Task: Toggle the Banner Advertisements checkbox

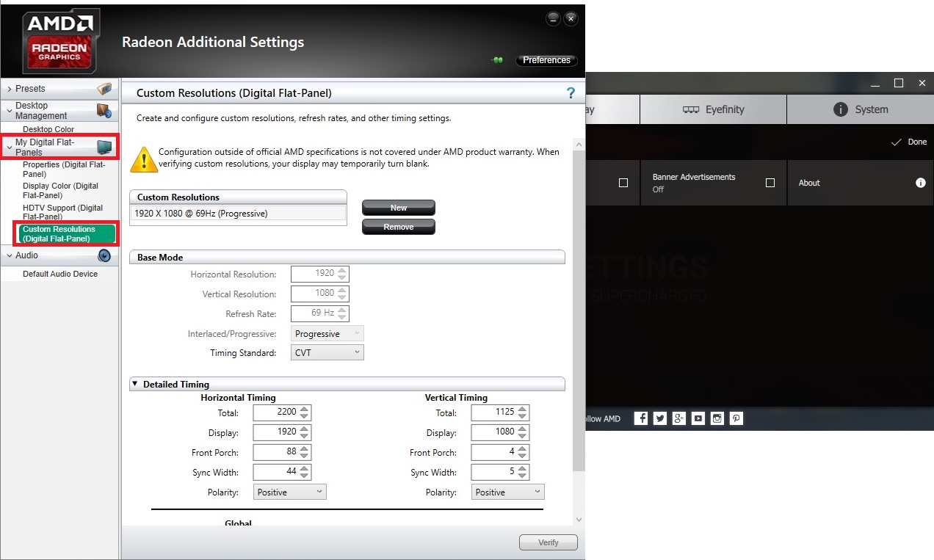Action: 770,183
